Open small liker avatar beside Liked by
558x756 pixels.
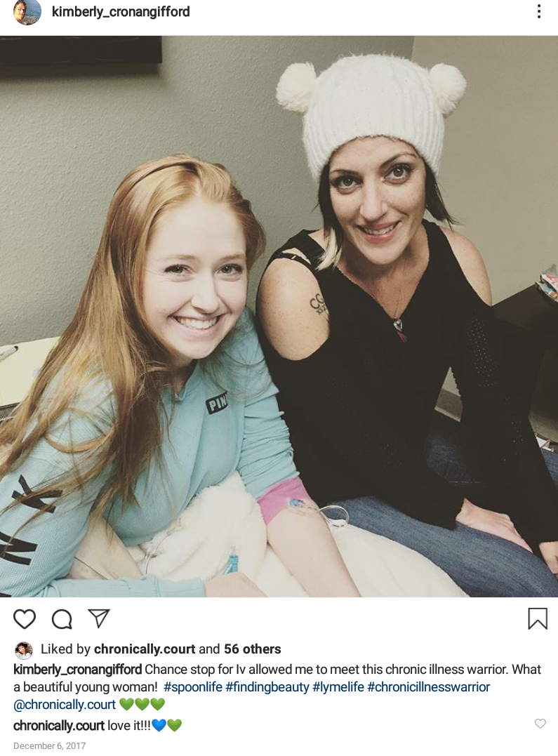pos(24,651)
